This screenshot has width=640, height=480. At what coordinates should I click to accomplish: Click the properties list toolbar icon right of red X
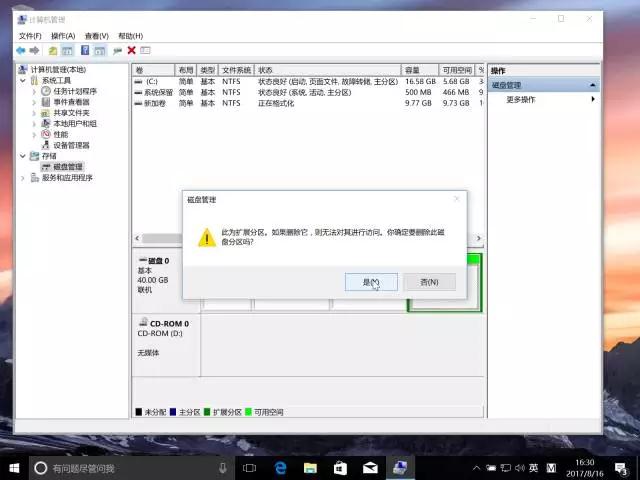(145, 50)
